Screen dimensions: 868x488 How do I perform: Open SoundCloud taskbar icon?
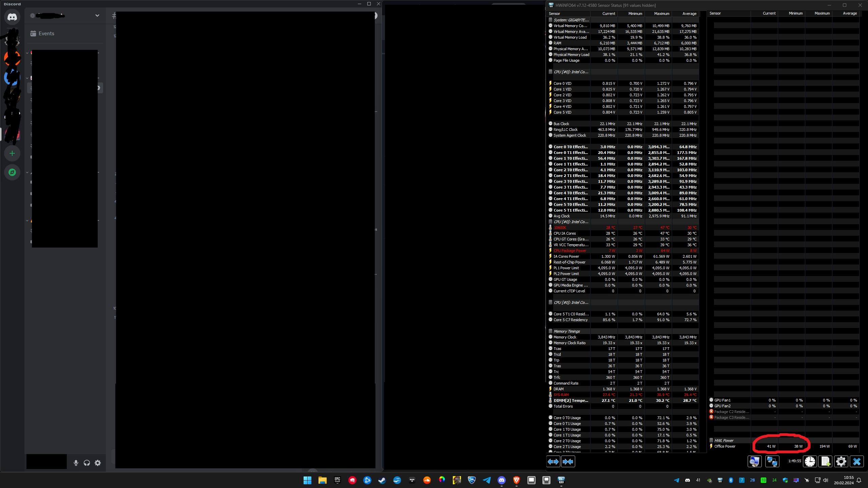pyautogui.click(x=427, y=480)
